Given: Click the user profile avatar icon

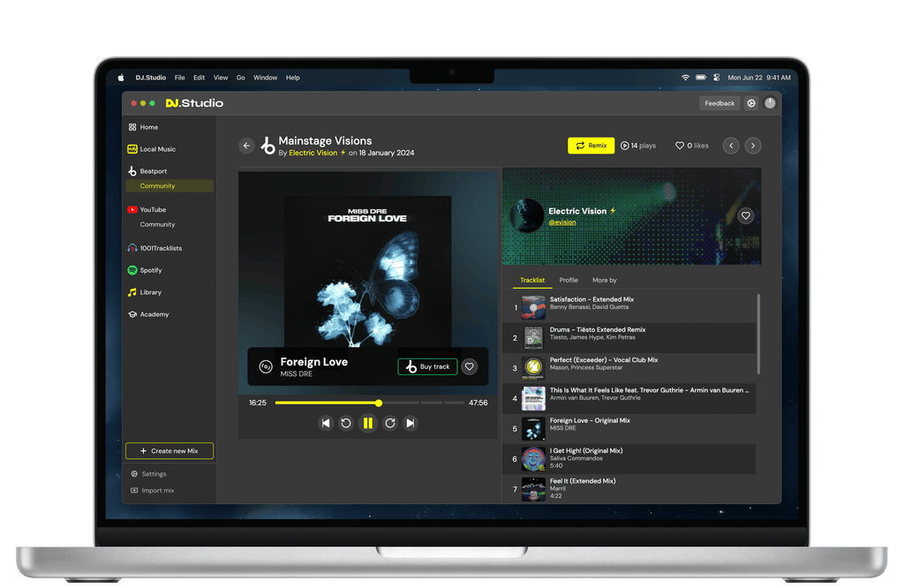Looking at the screenshot, I should coord(770,103).
